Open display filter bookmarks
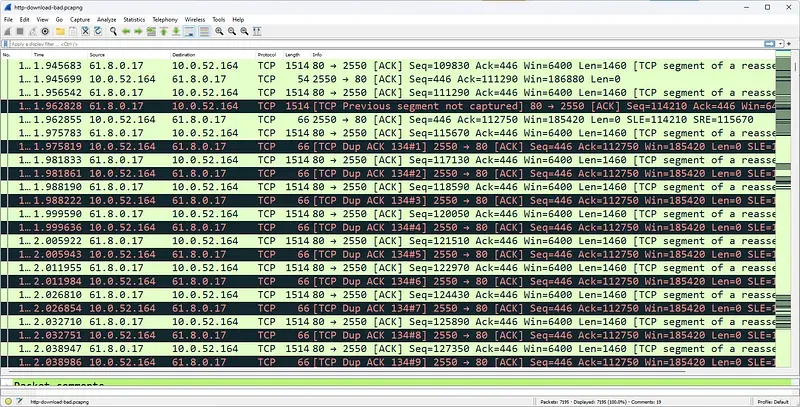This screenshot has width=800, height=407. click(x=6, y=44)
